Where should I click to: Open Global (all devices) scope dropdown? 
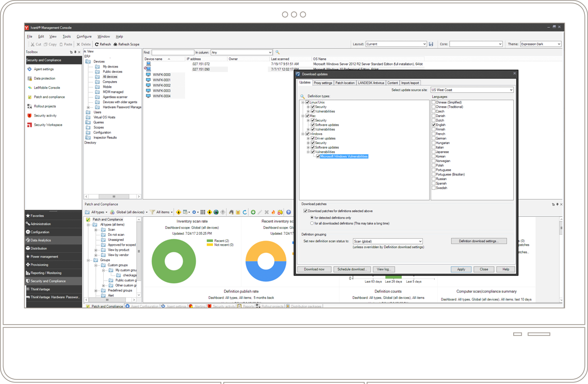[128, 212]
